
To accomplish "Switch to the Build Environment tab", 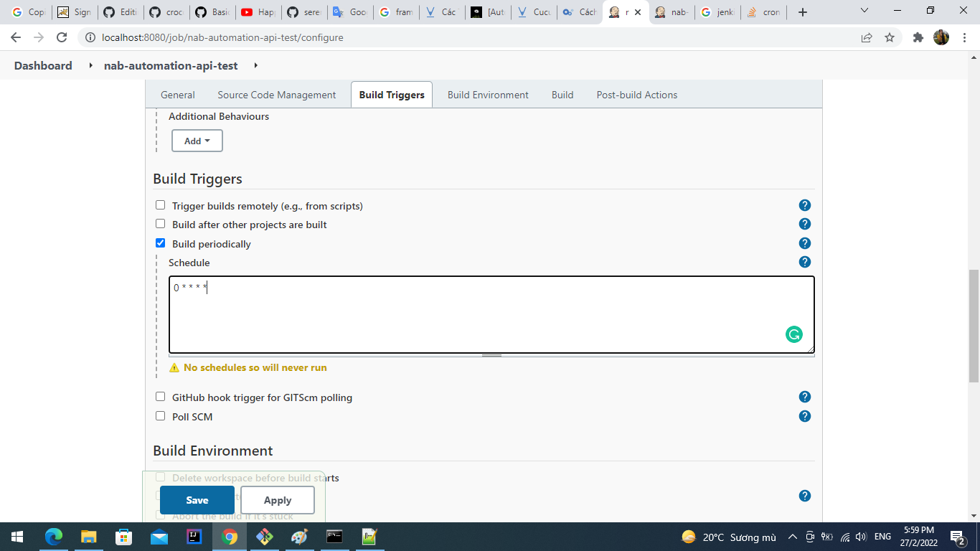I will pos(488,95).
